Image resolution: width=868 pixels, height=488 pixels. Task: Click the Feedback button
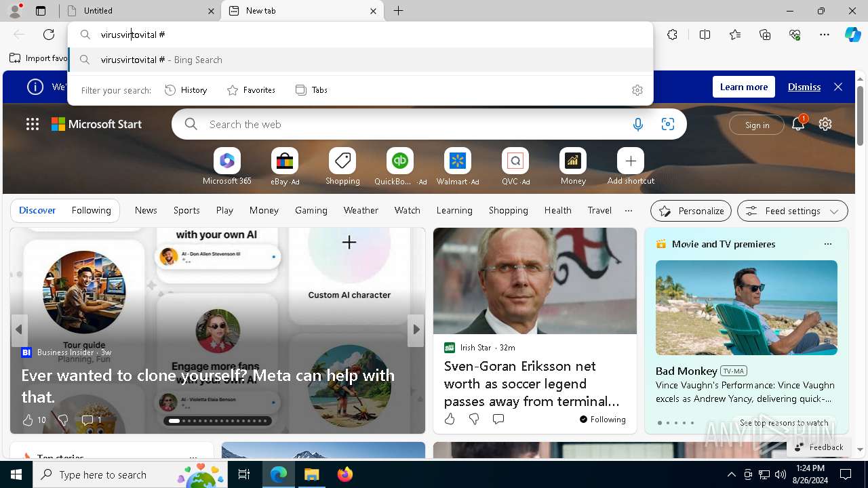pos(818,447)
